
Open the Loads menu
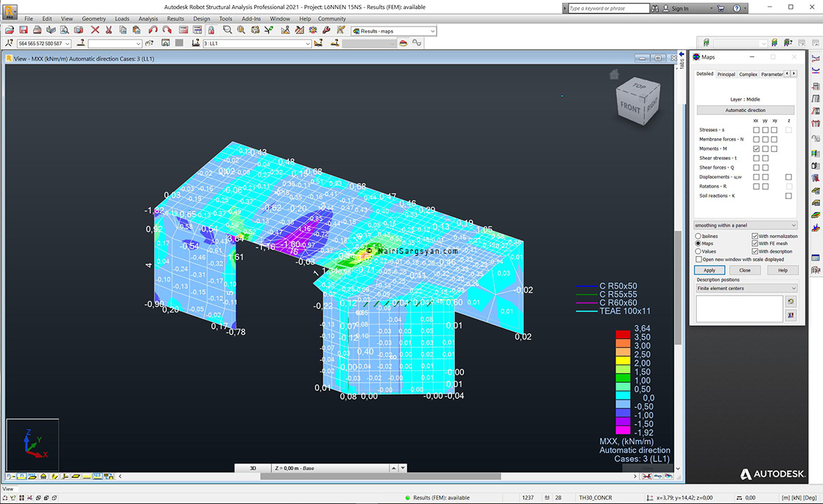pos(122,19)
